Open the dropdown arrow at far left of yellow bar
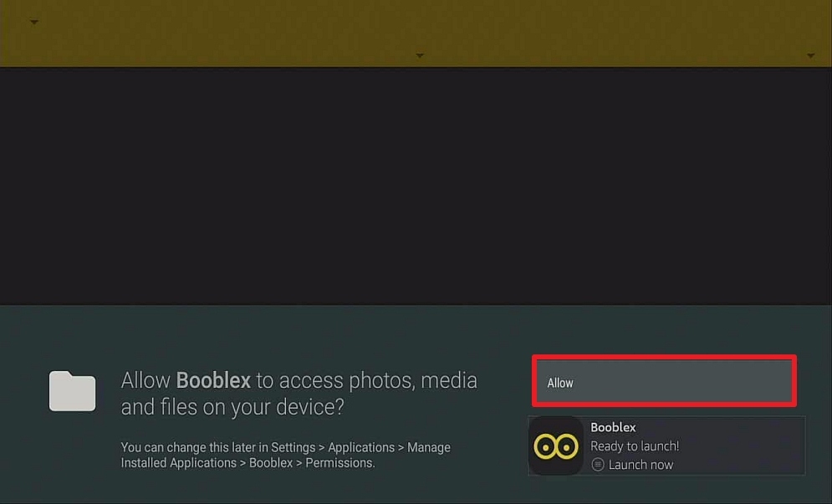The width and height of the screenshot is (832, 504). point(34,23)
